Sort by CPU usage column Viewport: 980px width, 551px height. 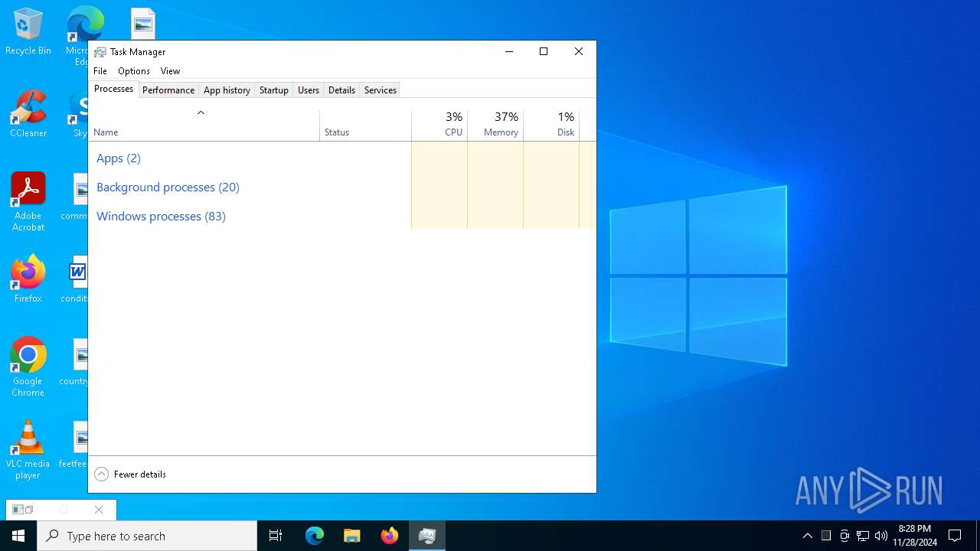[439, 126]
